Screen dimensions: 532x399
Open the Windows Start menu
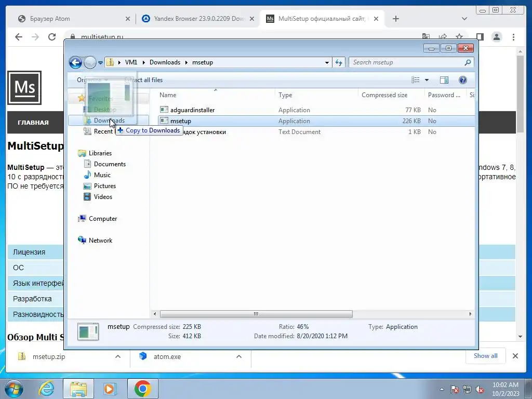pos(14,389)
